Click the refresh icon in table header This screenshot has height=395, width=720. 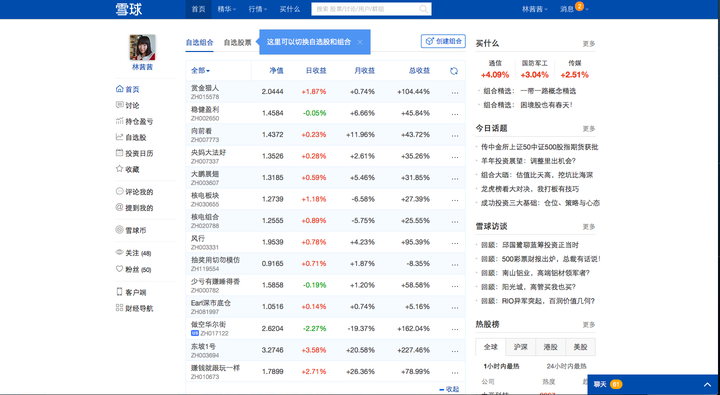454,71
